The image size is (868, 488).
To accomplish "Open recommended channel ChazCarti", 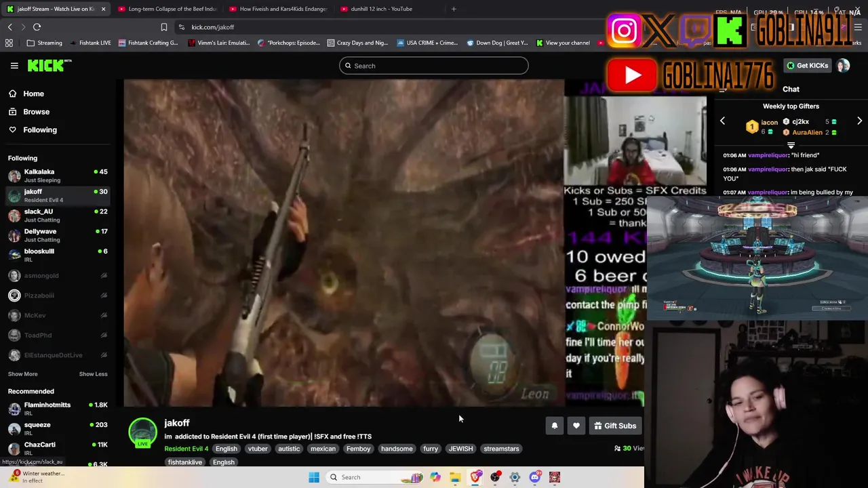I will [x=58, y=448].
